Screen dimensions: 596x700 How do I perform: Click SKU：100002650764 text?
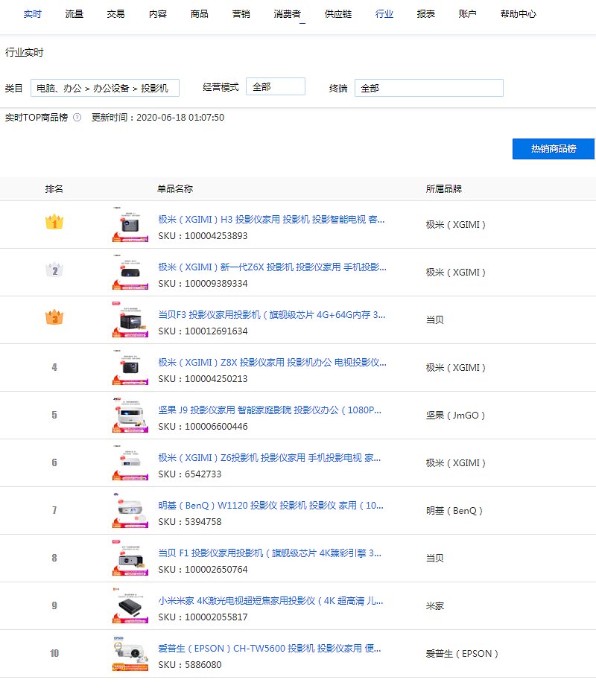203,570
